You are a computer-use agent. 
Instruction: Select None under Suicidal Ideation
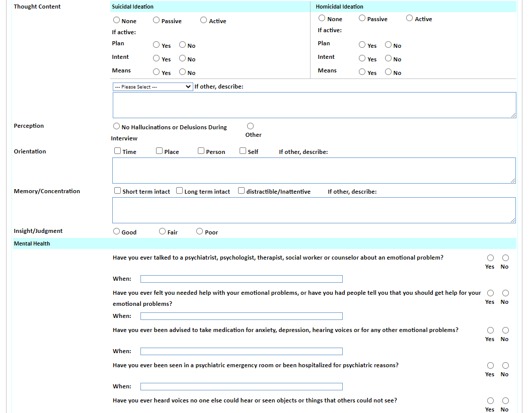pyautogui.click(x=117, y=20)
